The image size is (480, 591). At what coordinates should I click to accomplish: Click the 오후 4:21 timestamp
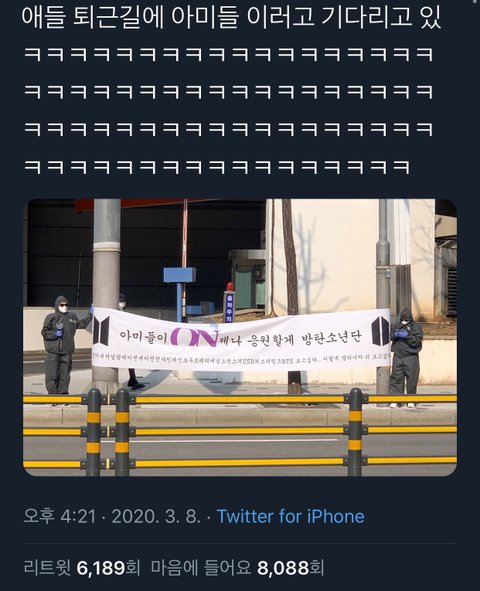[x=60, y=516]
